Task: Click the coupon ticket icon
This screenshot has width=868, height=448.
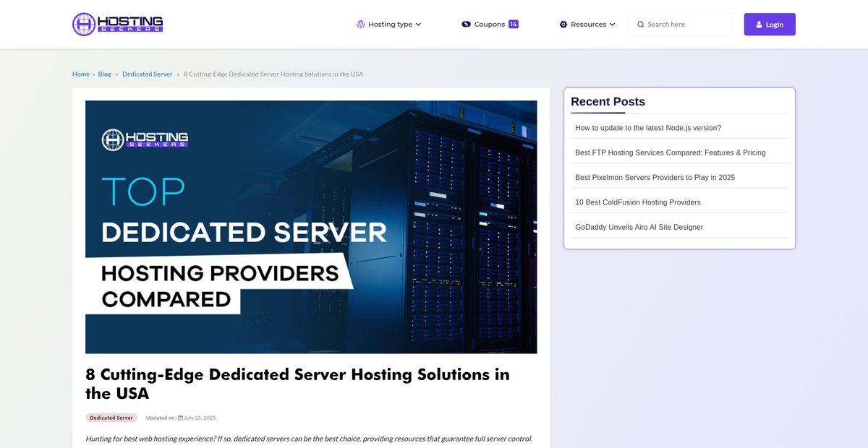Action: click(x=466, y=24)
